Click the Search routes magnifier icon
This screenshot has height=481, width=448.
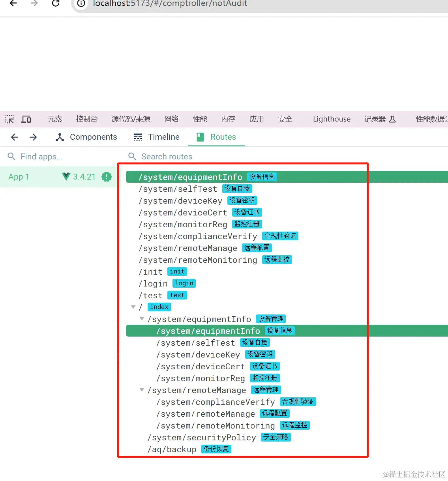[132, 157]
